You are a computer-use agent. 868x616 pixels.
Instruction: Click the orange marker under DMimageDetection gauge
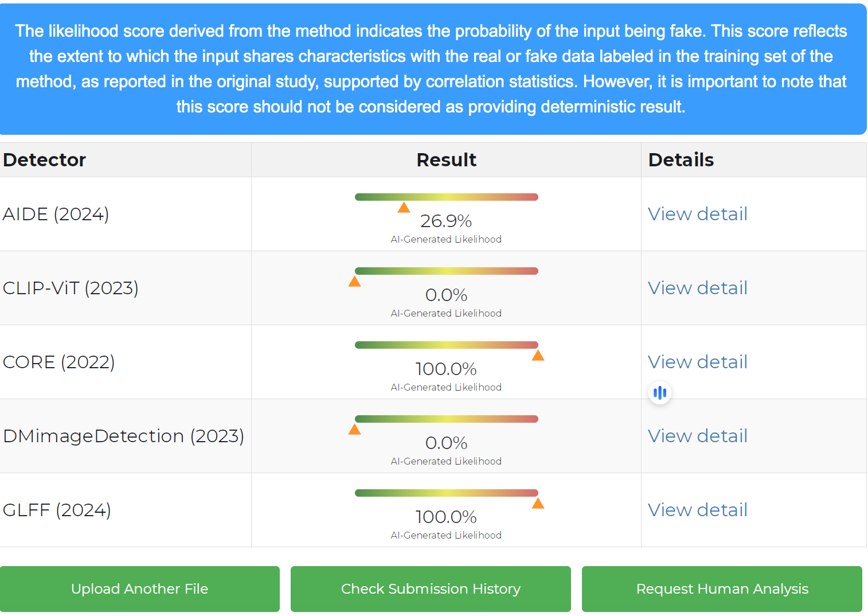[354, 429]
